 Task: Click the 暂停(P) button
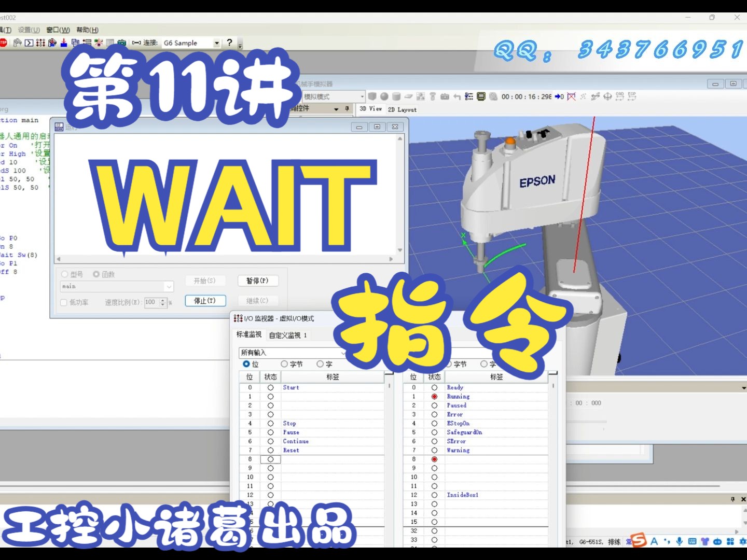(x=258, y=281)
